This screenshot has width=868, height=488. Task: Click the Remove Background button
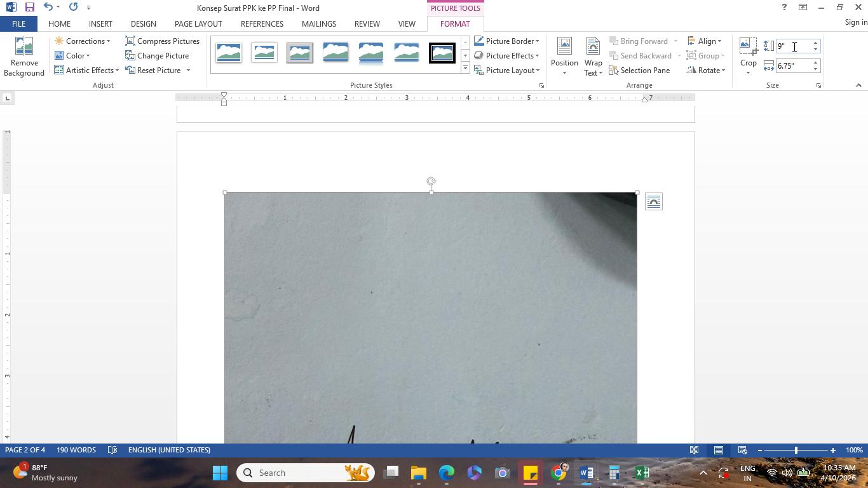pyautogui.click(x=24, y=57)
